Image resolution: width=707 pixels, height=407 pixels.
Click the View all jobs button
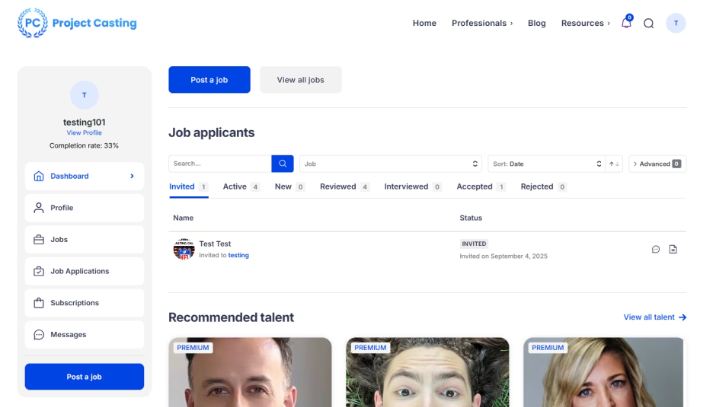300,80
